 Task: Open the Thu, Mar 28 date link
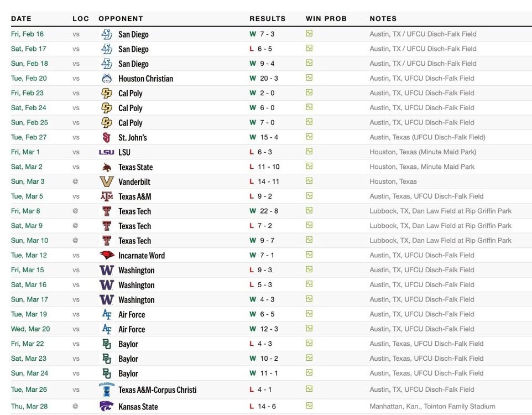tap(29, 406)
